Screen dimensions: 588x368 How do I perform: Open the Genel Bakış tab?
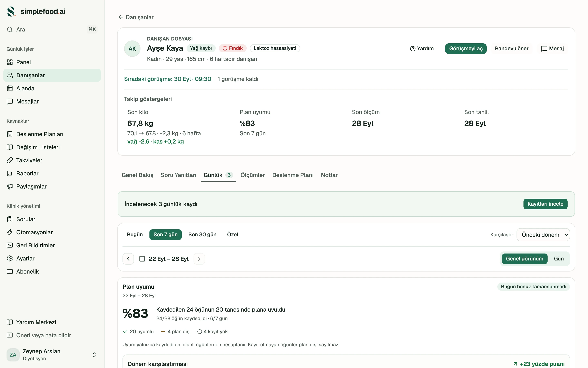(x=138, y=175)
